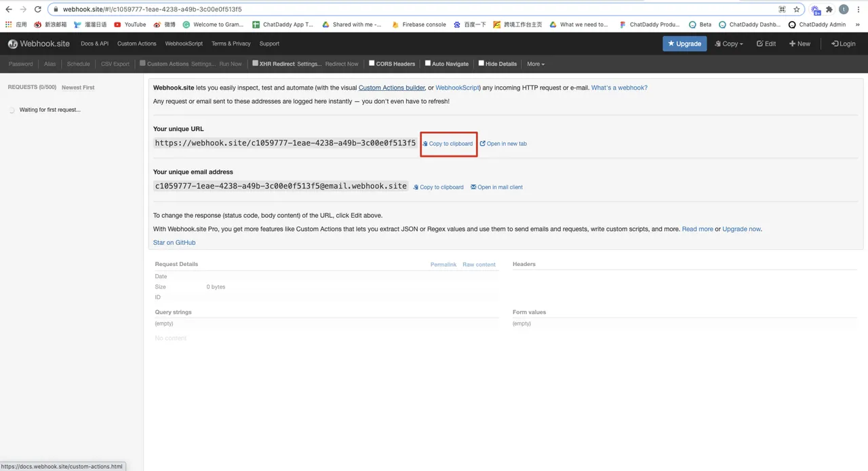Follow the Star on GitHub link

click(174, 242)
